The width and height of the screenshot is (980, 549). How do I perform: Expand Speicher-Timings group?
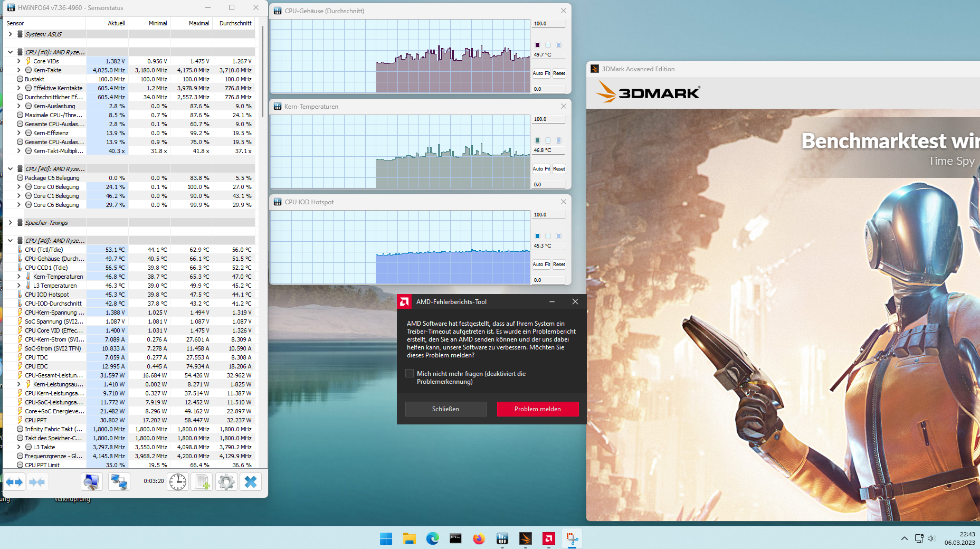click(x=10, y=223)
